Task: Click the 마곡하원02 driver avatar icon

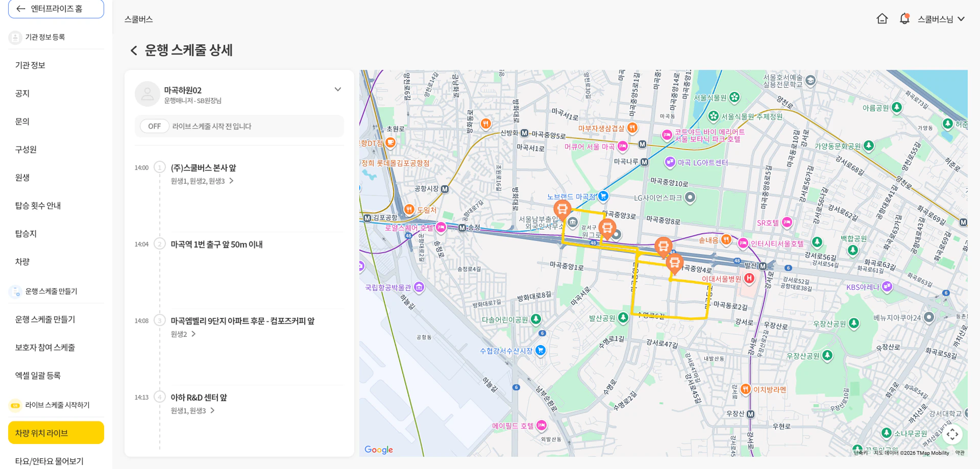Action: (x=147, y=94)
